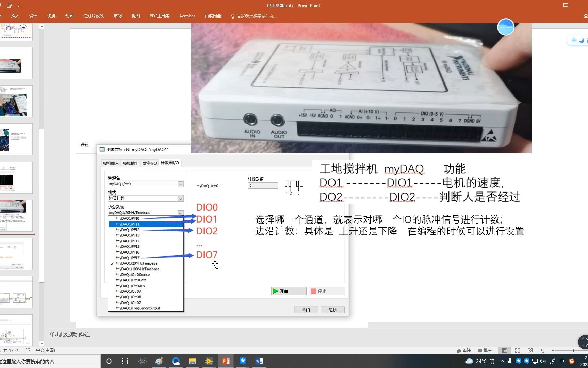
Task: Open the 百度网盘 ribbon tab
Action: [213, 16]
